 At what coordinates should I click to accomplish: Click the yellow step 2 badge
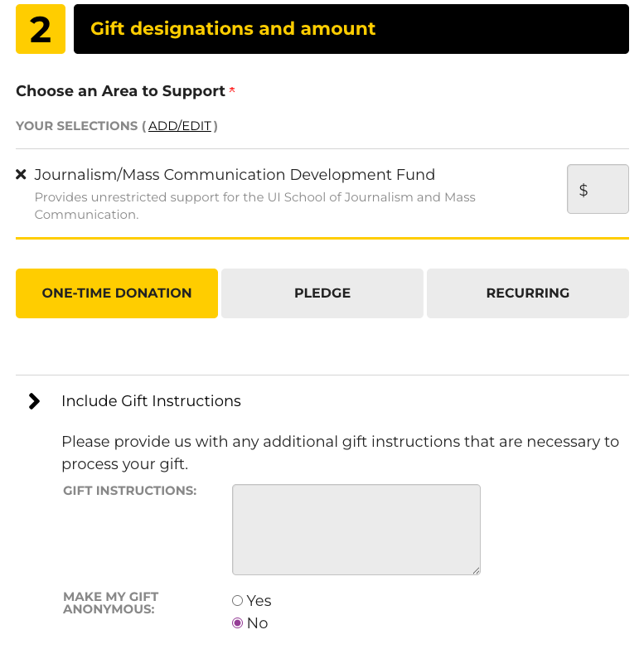pyautogui.click(x=41, y=29)
